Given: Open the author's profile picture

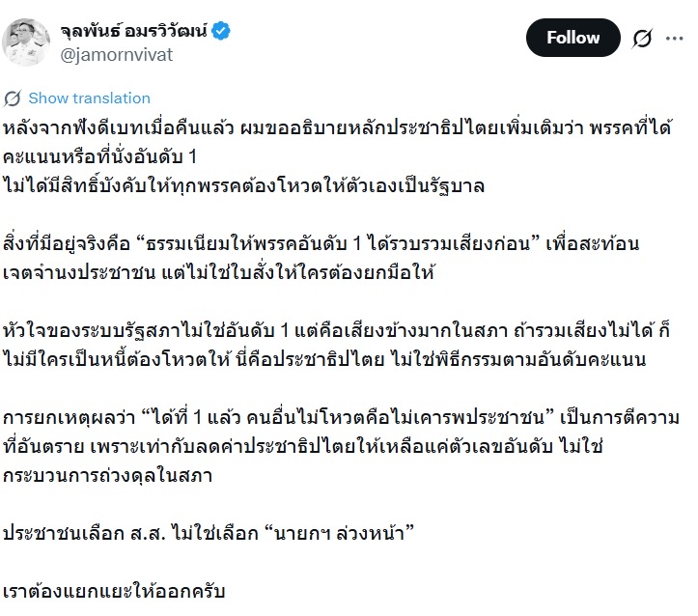Looking at the screenshot, I should click(26, 41).
